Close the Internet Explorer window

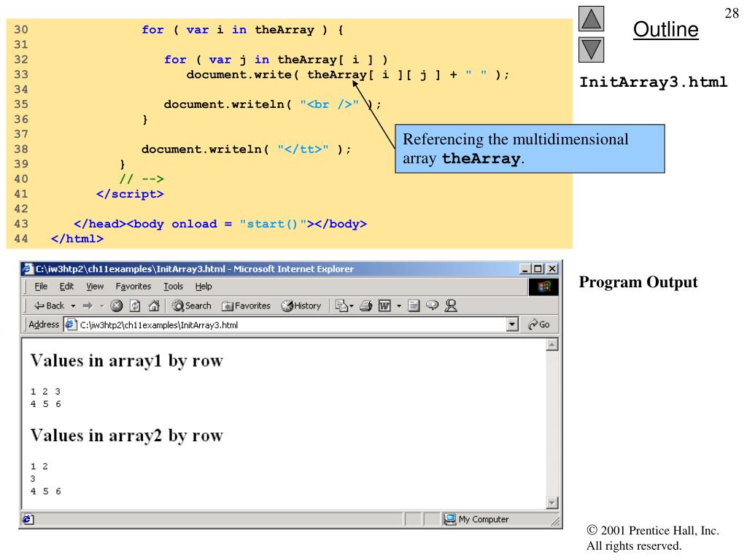pyautogui.click(x=551, y=269)
